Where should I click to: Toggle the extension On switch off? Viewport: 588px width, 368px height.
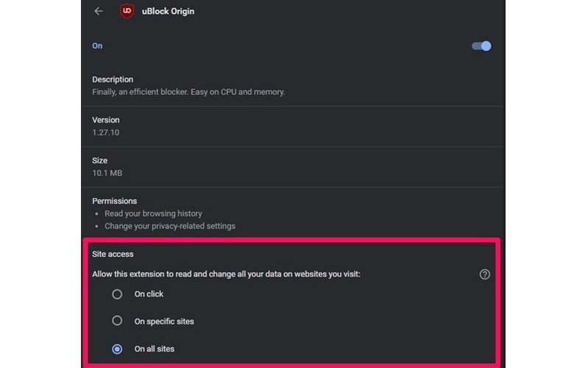click(x=481, y=46)
